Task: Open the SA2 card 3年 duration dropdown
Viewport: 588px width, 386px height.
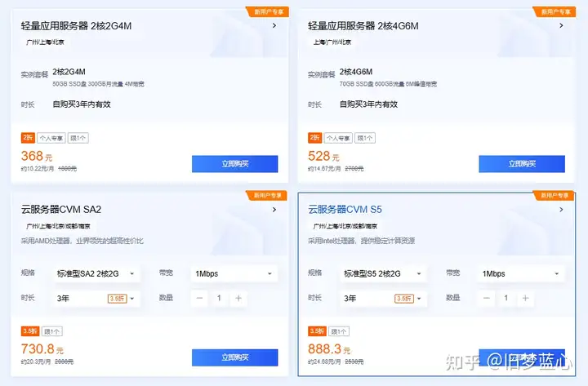Action: 96,299
